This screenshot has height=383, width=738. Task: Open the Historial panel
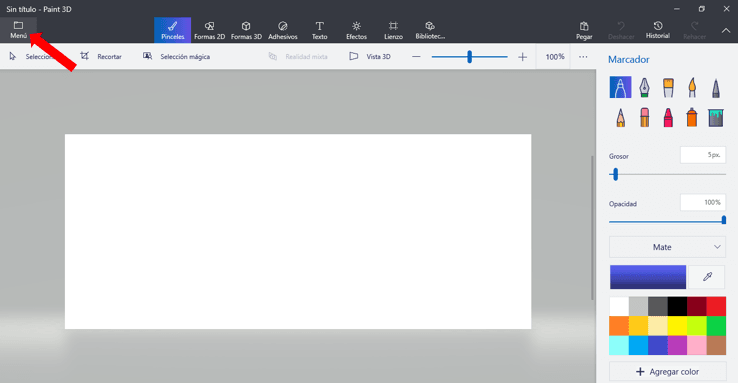(658, 30)
